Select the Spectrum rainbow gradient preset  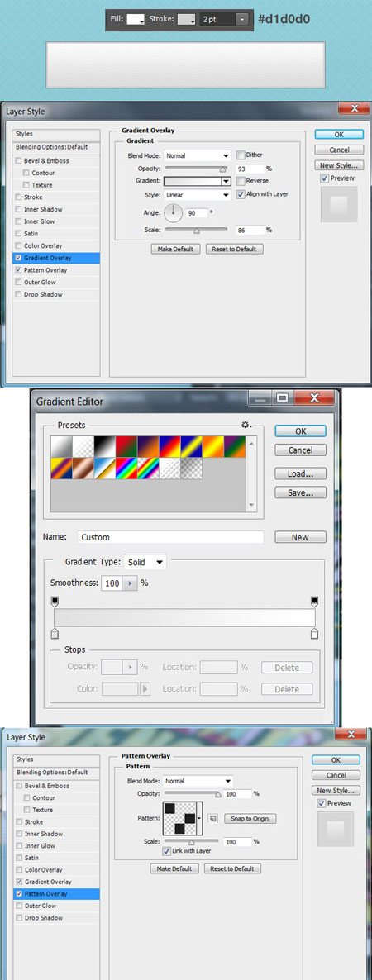point(127,469)
